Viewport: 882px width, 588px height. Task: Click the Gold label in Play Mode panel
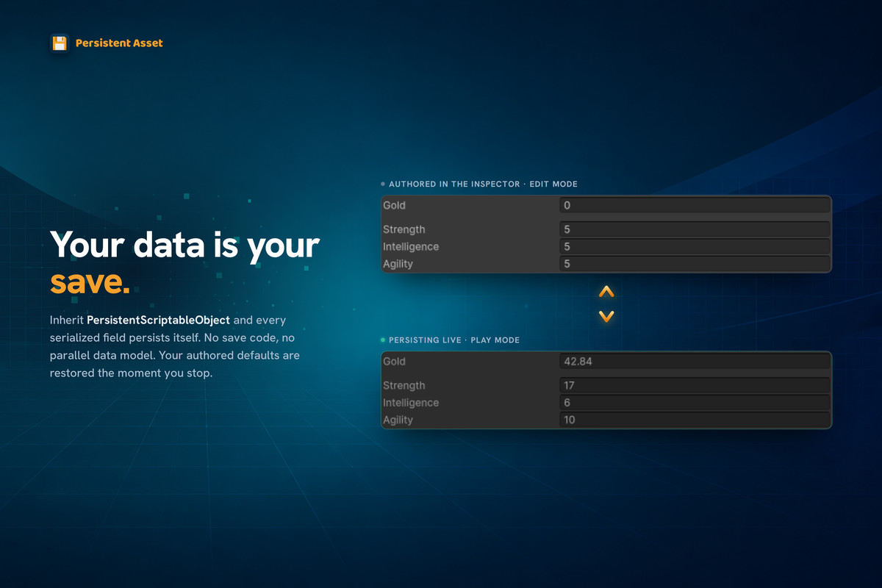tap(394, 362)
